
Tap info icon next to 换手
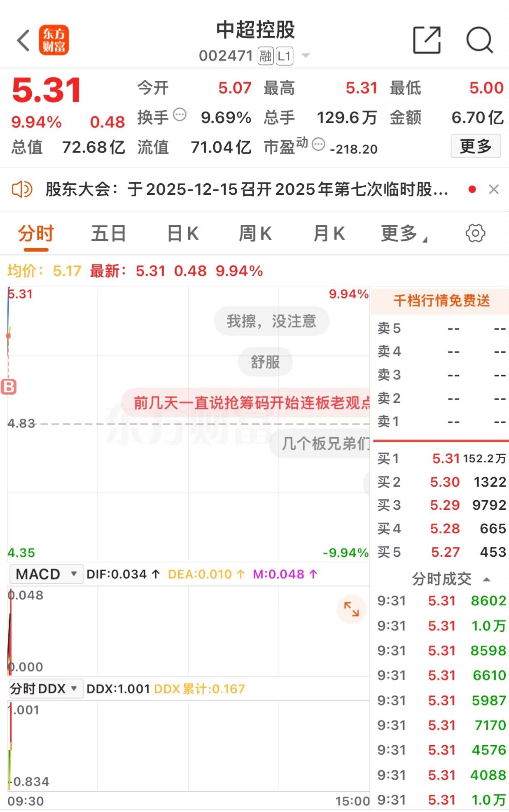pyautogui.click(x=180, y=114)
